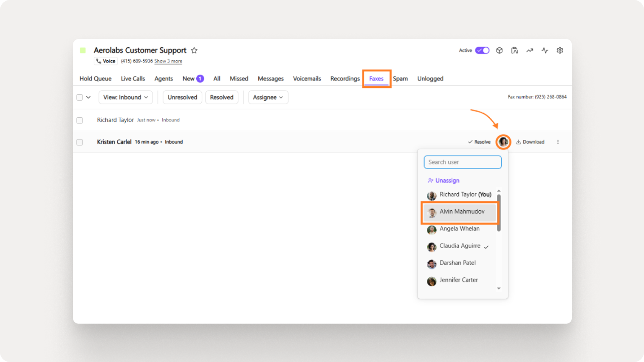
Task: Click Unassign in the assignee popup
Action: pos(447,180)
